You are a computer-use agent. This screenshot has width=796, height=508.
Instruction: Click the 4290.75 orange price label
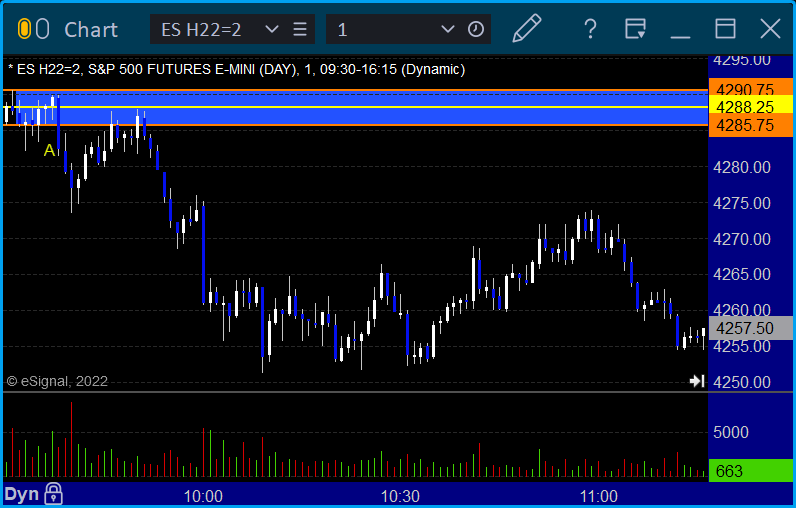click(750, 88)
